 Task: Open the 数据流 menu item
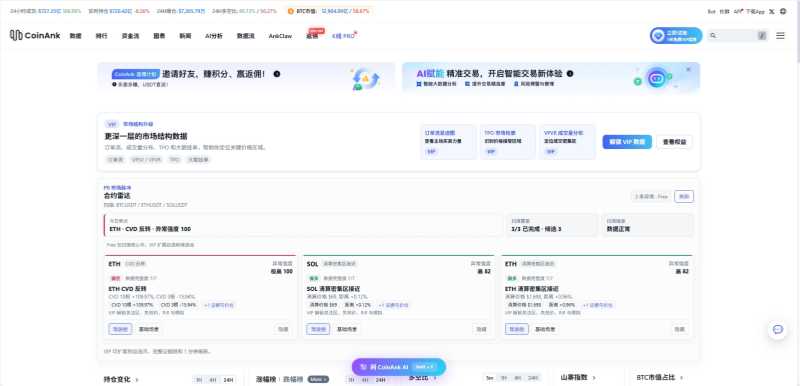245,36
